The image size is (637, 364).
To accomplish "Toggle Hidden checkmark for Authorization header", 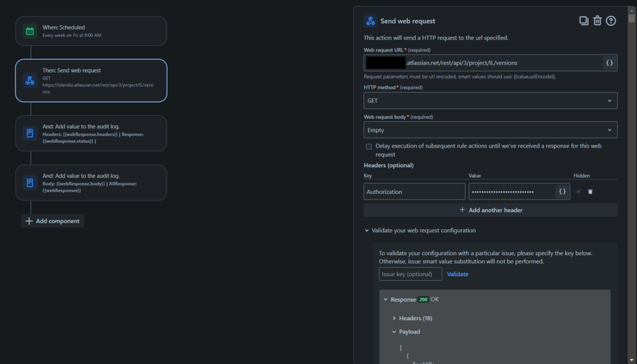I will click(578, 191).
